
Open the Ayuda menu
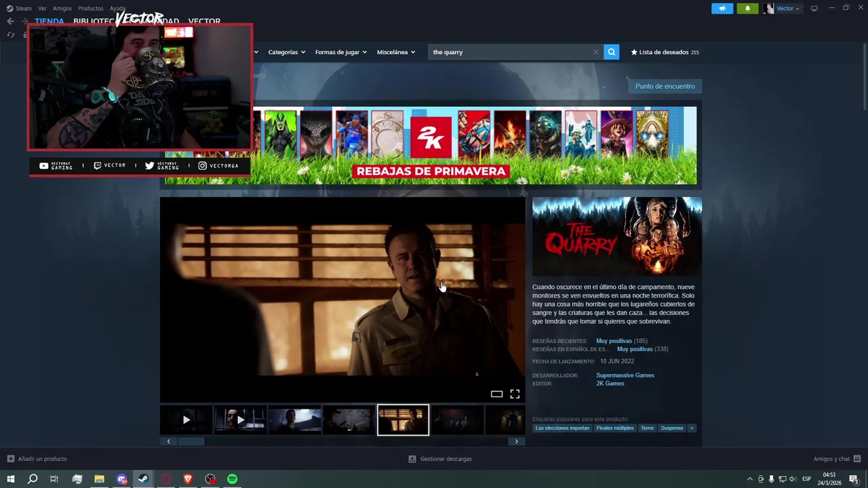[x=117, y=8]
